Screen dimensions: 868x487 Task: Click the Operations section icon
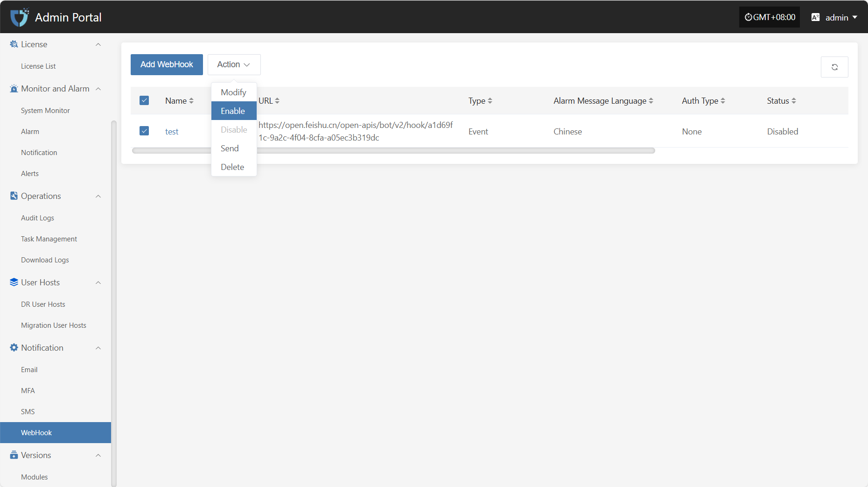coord(14,196)
